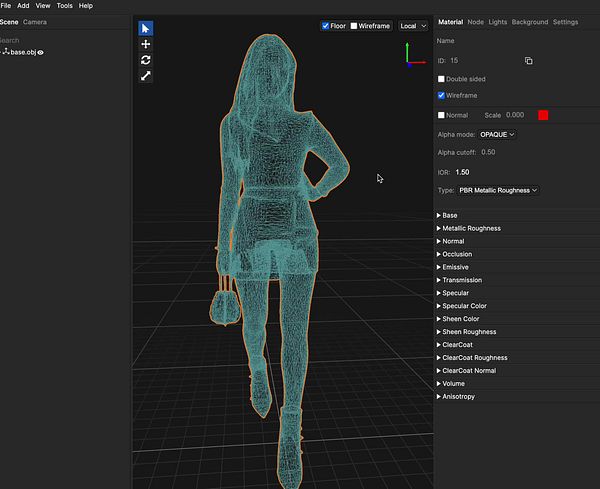Select the scale tool icon
The image size is (600, 489).
coord(145,76)
